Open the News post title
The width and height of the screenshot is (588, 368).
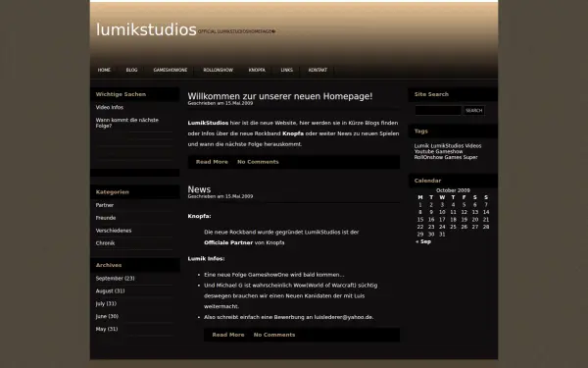[x=199, y=189]
